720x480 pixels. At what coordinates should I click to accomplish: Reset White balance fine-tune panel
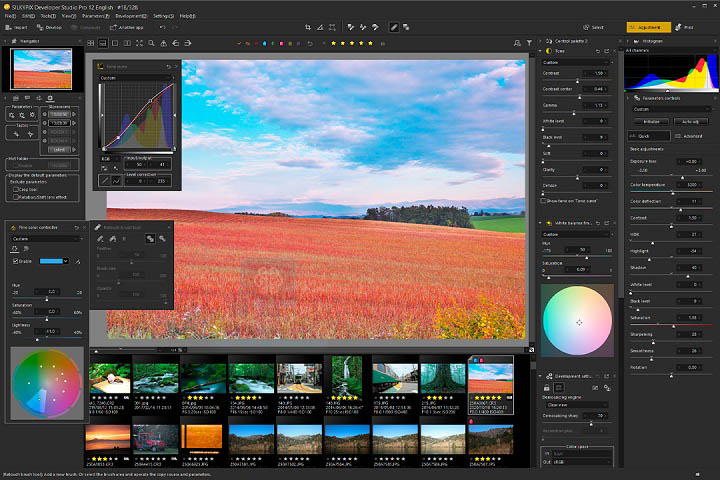pos(597,223)
